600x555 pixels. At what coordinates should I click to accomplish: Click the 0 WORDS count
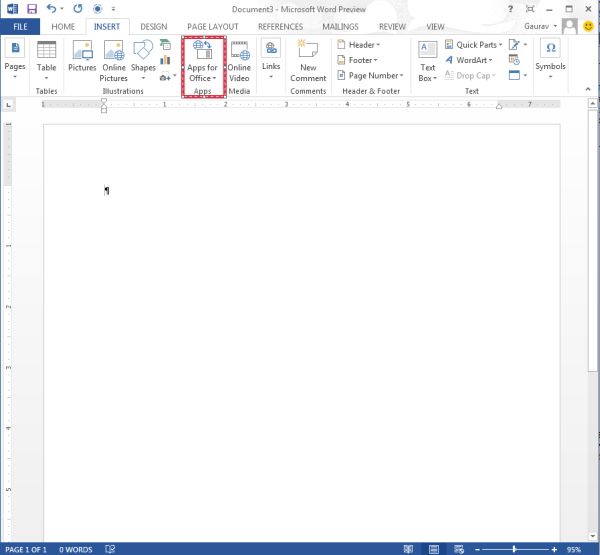tap(75, 550)
